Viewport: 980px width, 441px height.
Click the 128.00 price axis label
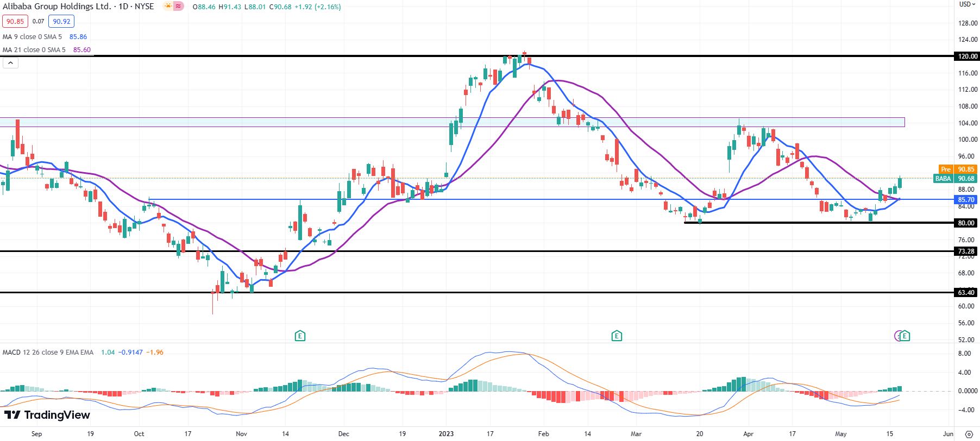click(x=968, y=23)
